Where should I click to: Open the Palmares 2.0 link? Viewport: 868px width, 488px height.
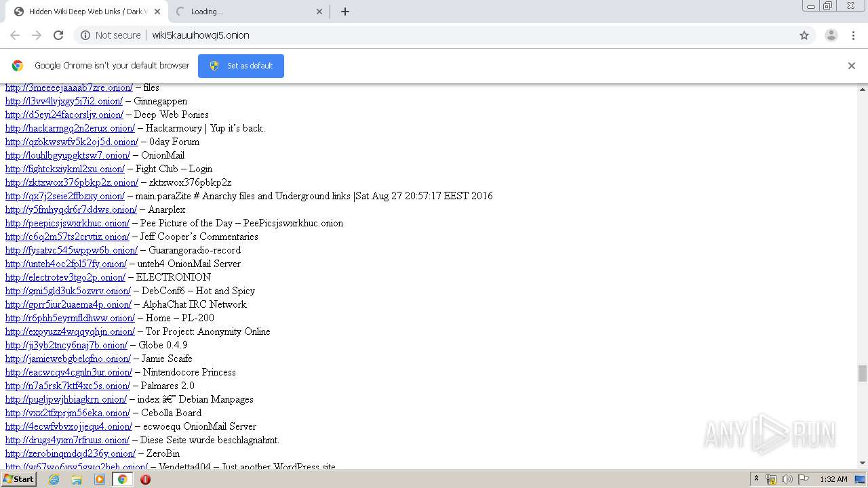coord(68,386)
